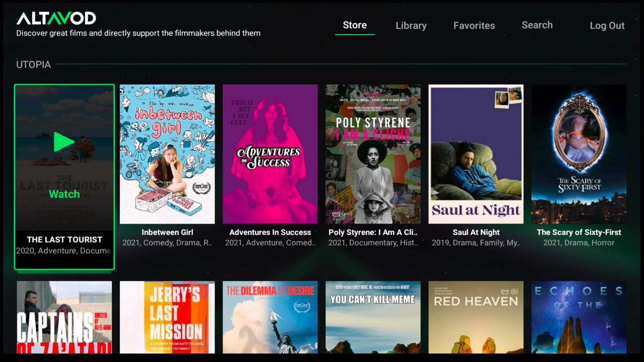Image resolution: width=644 pixels, height=362 pixels.
Task: Open the Inbetween Girl movie poster
Action: click(x=167, y=154)
